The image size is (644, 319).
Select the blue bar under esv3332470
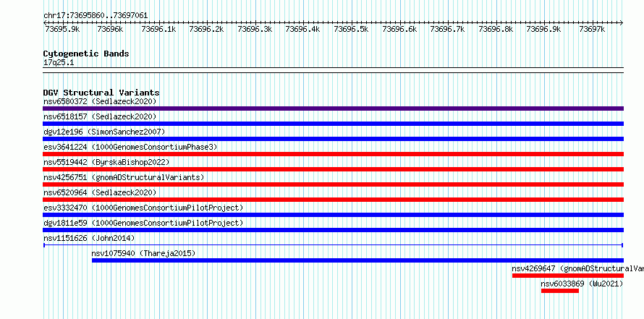click(333, 215)
